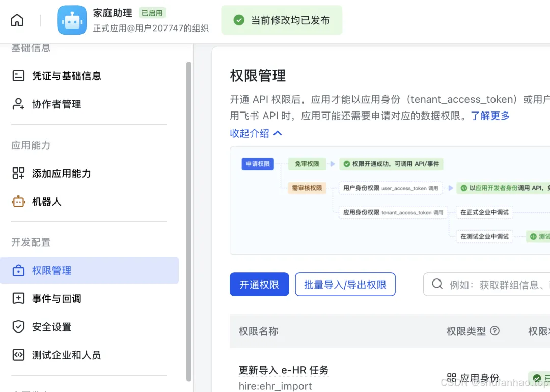Click the 已启用 status badge
Screen dimensions: 550x392
pos(152,13)
